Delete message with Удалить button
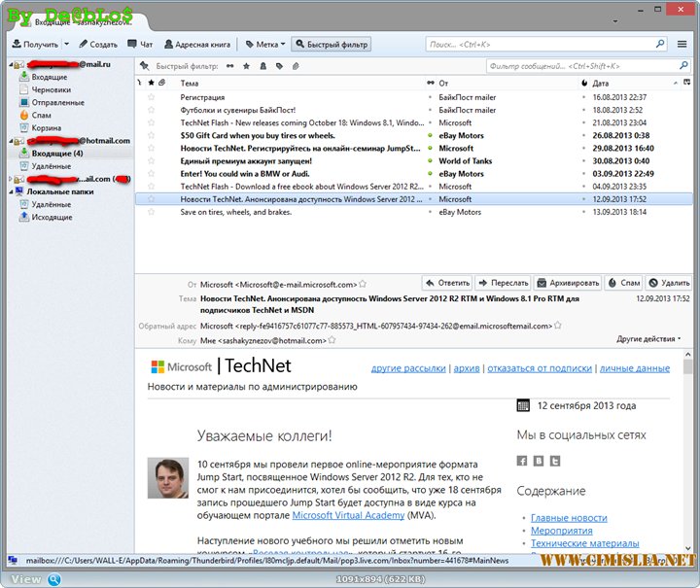Viewport: 700px width, 588px height. [x=669, y=283]
